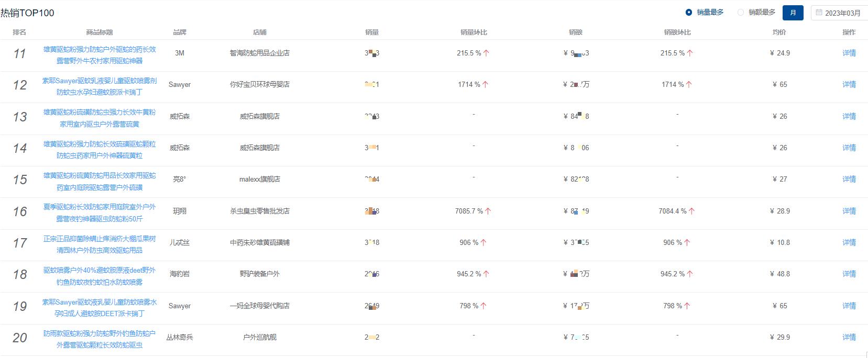Open the rank 15 亮8° product title link
The width and height of the screenshot is (868, 358).
tap(100, 181)
